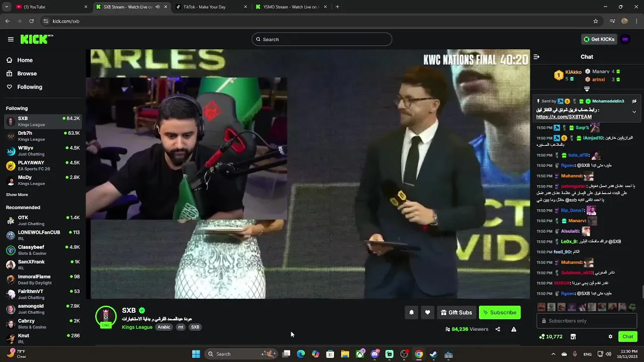Bookmark this page with the star
This screenshot has width=644, height=362.
tap(596, 21)
